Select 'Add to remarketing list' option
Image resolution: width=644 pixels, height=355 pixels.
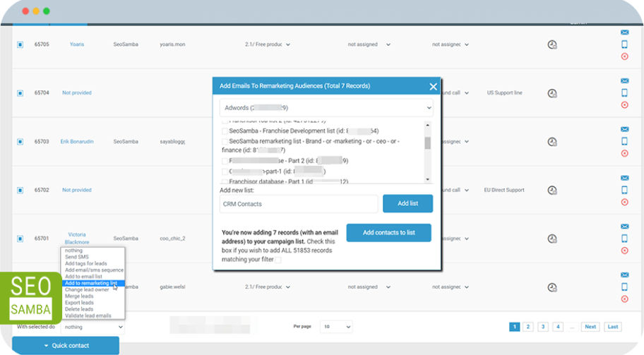[93, 283]
